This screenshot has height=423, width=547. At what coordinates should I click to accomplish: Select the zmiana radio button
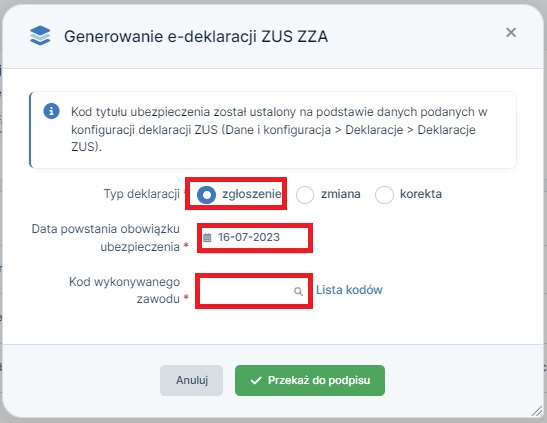[x=305, y=195]
